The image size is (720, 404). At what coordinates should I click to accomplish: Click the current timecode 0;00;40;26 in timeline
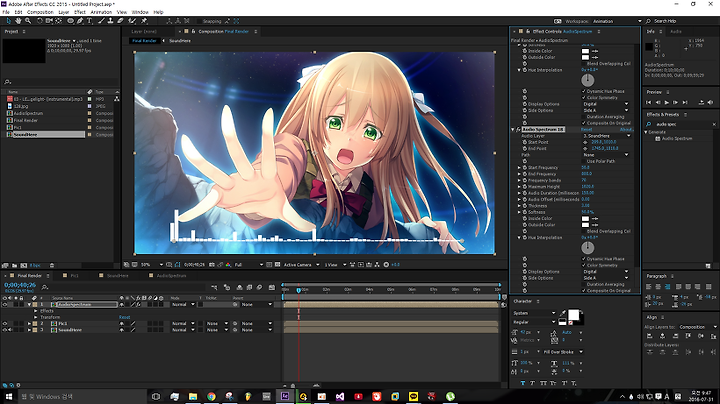click(20, 285)
